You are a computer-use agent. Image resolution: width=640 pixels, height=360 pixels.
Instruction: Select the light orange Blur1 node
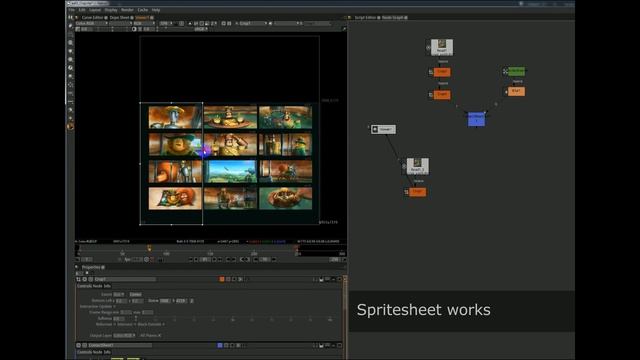tap(516, 91)
